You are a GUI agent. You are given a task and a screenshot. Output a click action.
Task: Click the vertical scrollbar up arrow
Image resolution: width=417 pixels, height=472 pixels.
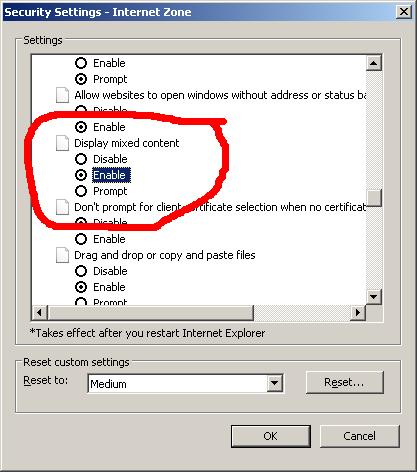tap(374, 63)
